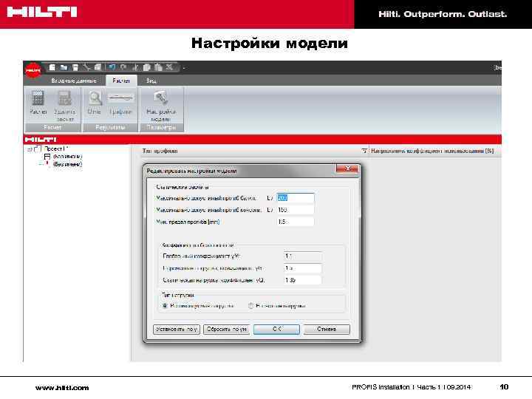The image size is (532, 399).
Task: Select the second (Без имени) tree item
Action: 67,164
